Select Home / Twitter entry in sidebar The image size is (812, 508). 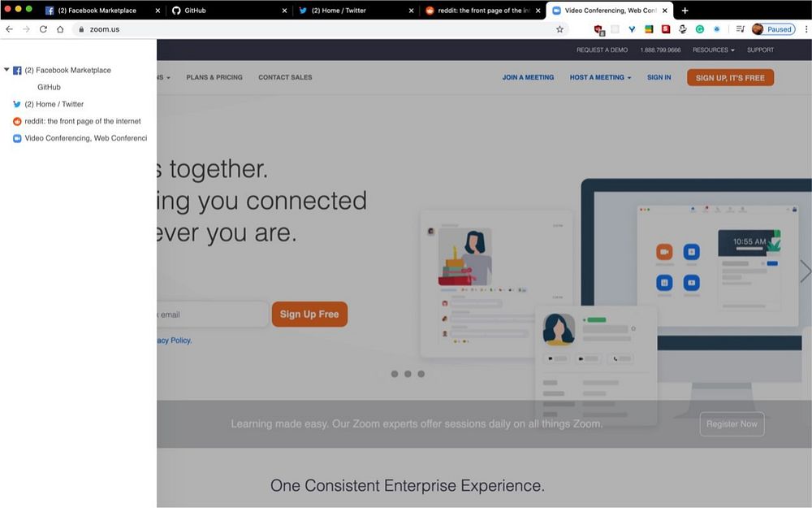(x=54, y=104)
